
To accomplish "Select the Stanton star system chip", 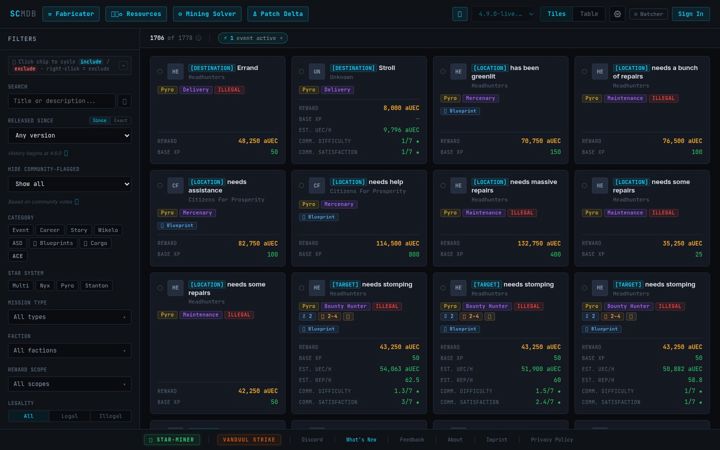I will coord(96,286).
